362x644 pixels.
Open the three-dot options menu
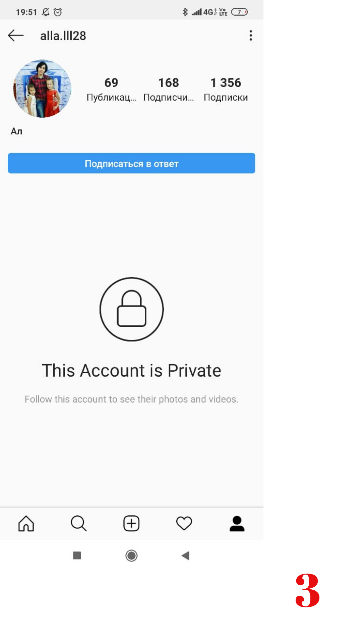pos(251,36)
